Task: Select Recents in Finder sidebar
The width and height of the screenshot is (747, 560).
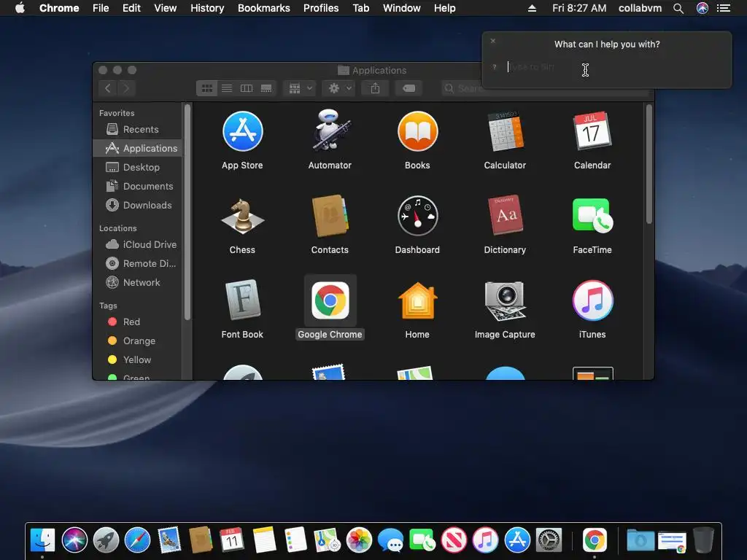Action: 137,129
